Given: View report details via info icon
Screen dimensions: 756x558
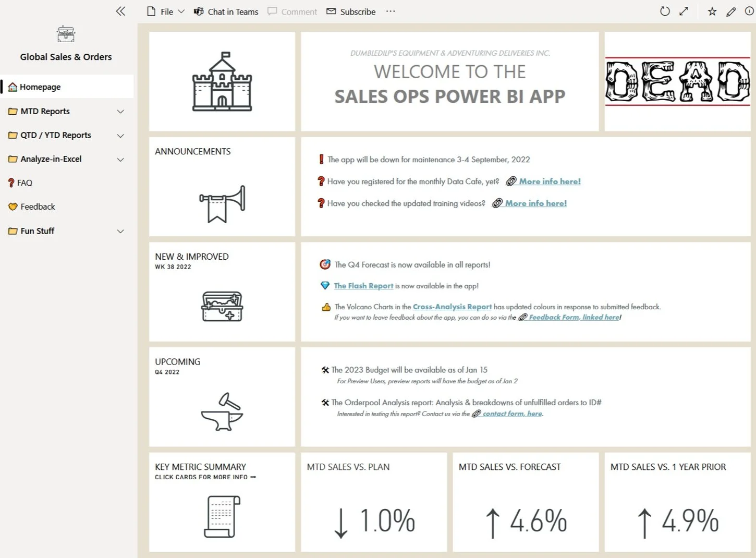Looking at the screenshot, I should click(749, 11).
